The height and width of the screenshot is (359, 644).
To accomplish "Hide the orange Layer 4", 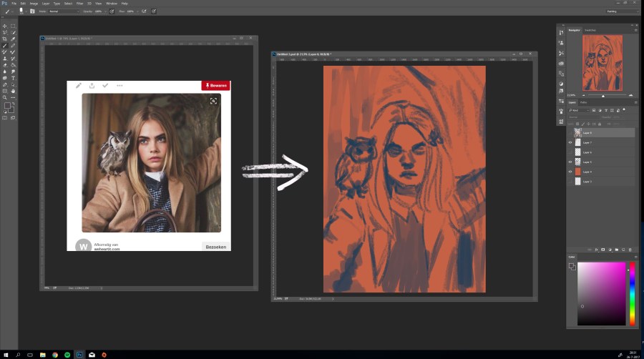I will (x=570, y=172).
